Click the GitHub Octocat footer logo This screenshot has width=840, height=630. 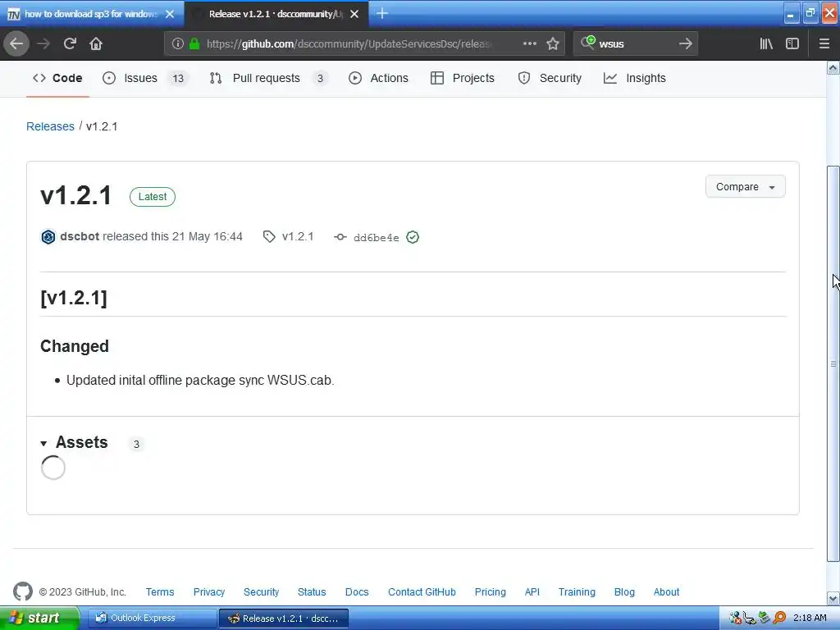(22, 591)
